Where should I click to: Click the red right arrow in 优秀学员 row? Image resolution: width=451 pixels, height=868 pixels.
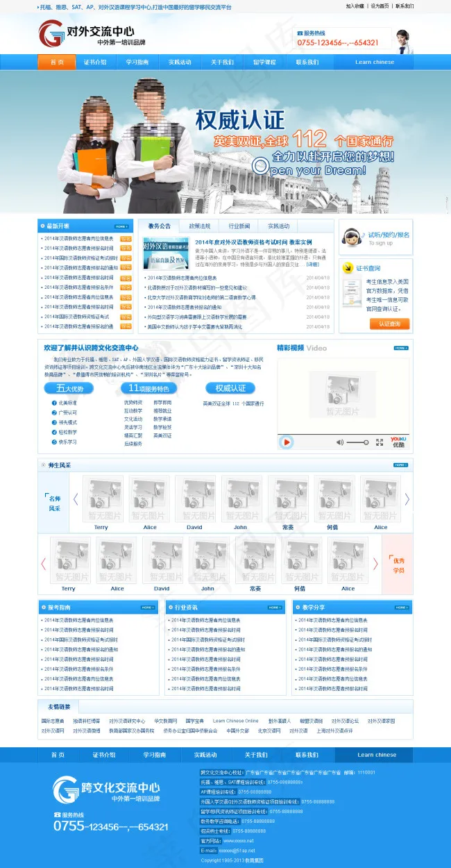[376, 564]
